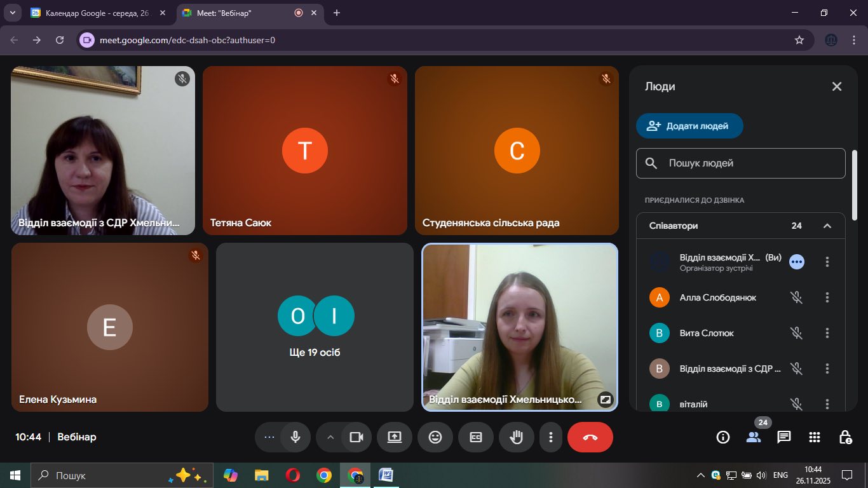Open the activities grid icon
The image size is (868, 488).
click(815, 437)
